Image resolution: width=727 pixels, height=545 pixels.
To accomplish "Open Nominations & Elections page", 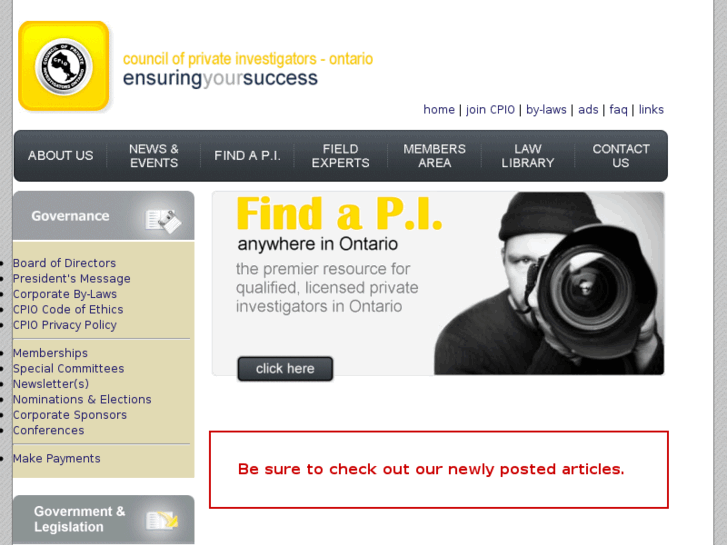I will coord(82,399).
